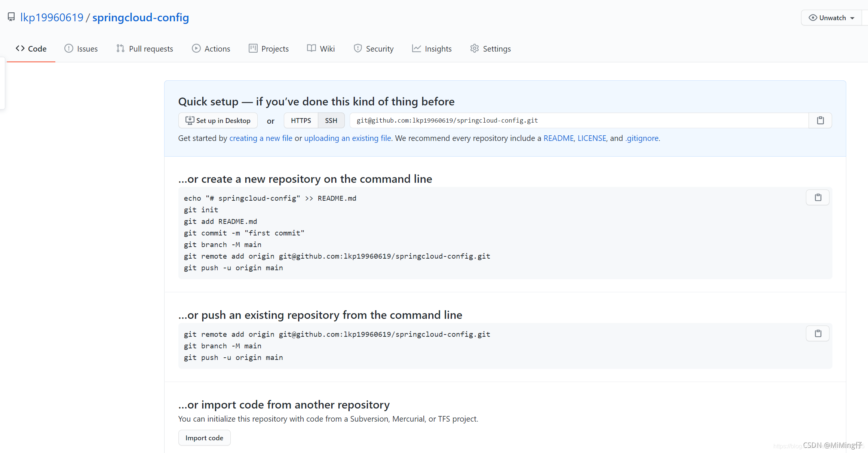Click the Projects board icon

point(253,48)
